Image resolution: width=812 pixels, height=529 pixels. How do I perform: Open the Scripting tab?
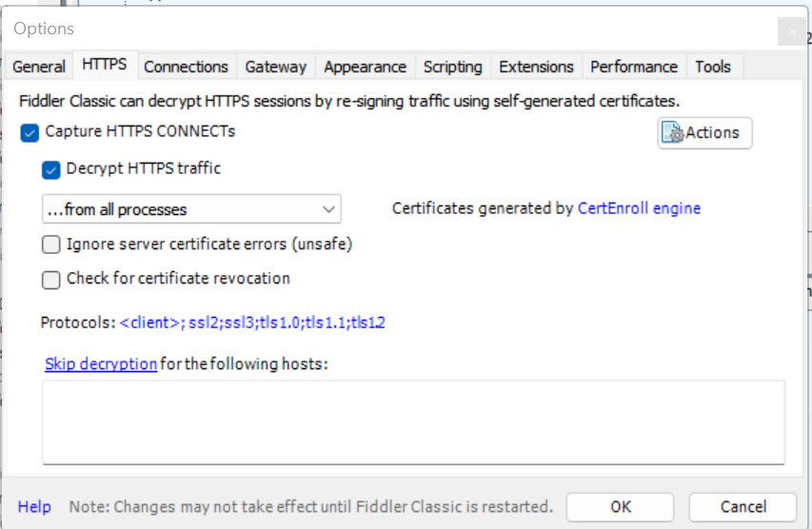pyautogui.click(x=452, y=67)
